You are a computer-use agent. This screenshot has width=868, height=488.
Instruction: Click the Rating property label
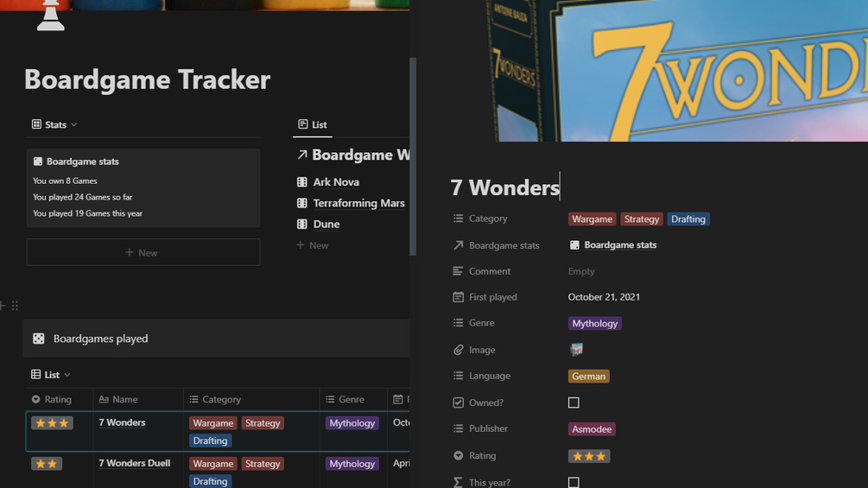click(475, 455)
